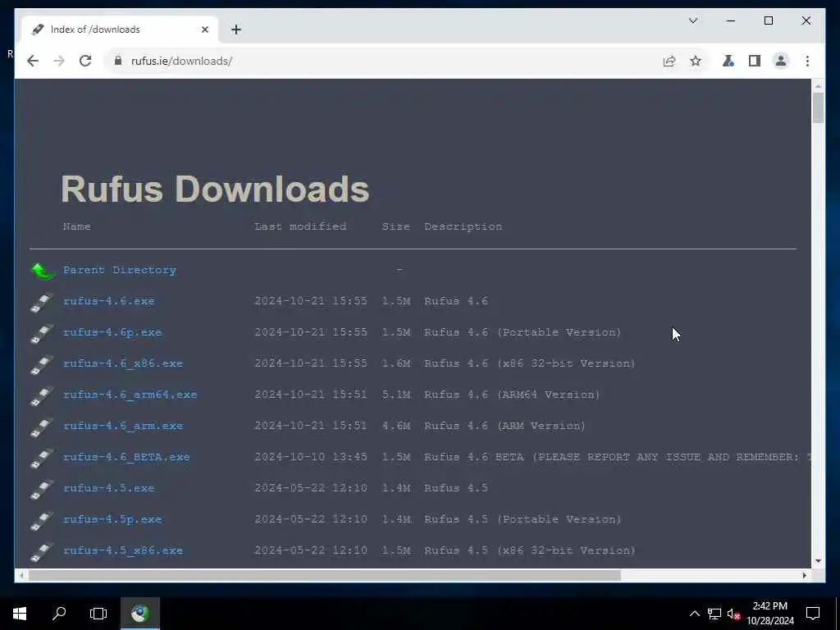The height and width of the screenshot is (630, 840).
Task: Click the size value 5.1M
Action: 395,395
